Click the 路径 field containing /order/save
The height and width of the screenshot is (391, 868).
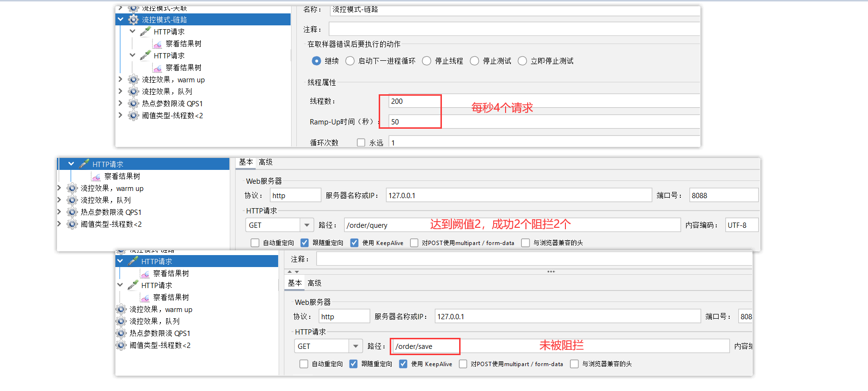[x=560, y=346]
